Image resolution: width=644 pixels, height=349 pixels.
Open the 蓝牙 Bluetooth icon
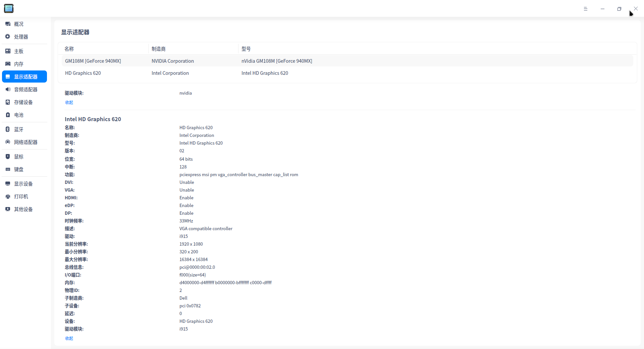[8, 129]
